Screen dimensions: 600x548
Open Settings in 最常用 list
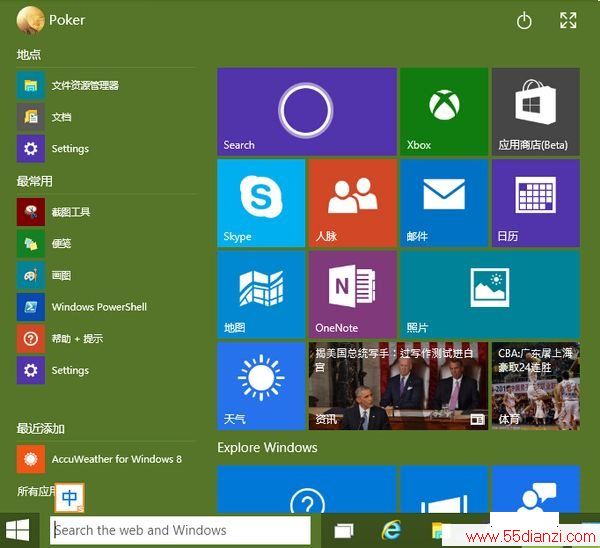[x=106, y=370]
